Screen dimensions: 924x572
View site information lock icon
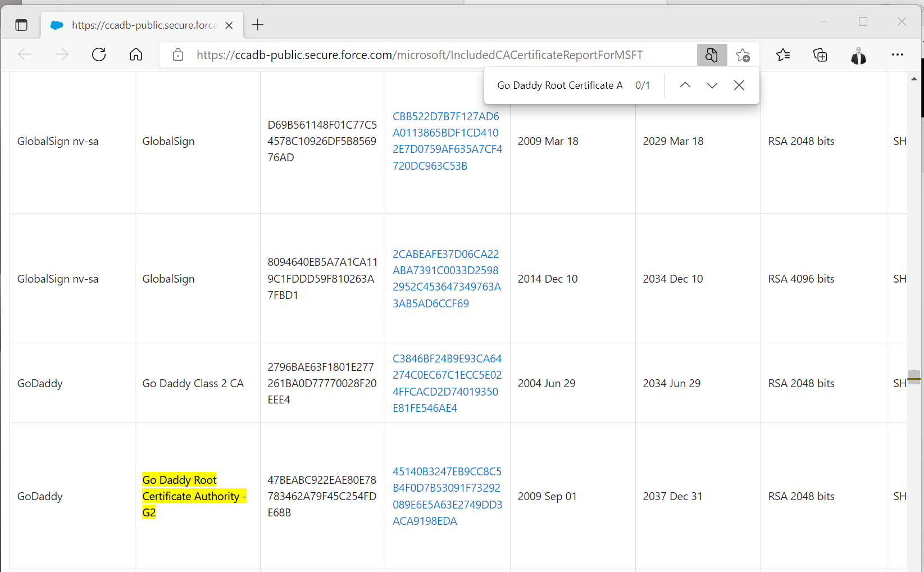pyautogui.click(x=178, y=55)
